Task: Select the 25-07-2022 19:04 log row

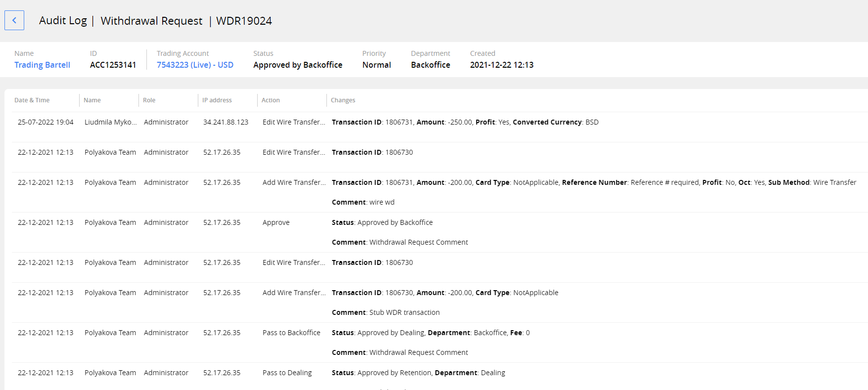Action: click(x=46, y=122)
